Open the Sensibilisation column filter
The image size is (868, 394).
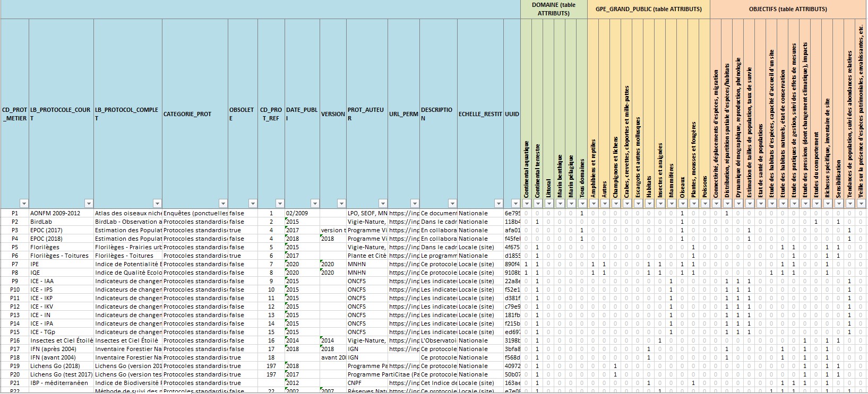(838, 203)
